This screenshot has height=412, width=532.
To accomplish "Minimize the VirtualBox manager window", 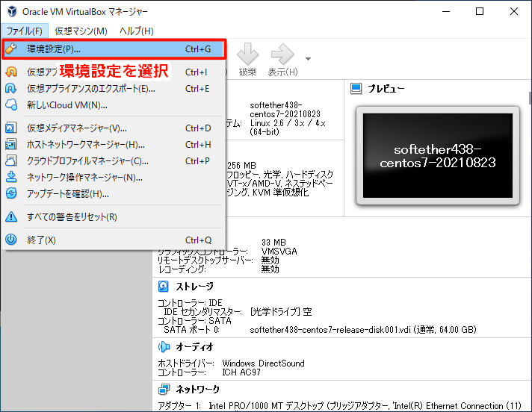I will click(x=446, y=11).
